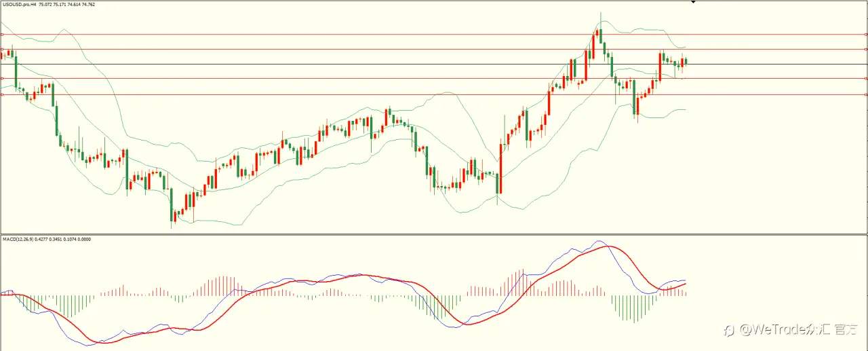Select the uppermost red horizontal line
The image size is (868, 351).
coord(434,34)
